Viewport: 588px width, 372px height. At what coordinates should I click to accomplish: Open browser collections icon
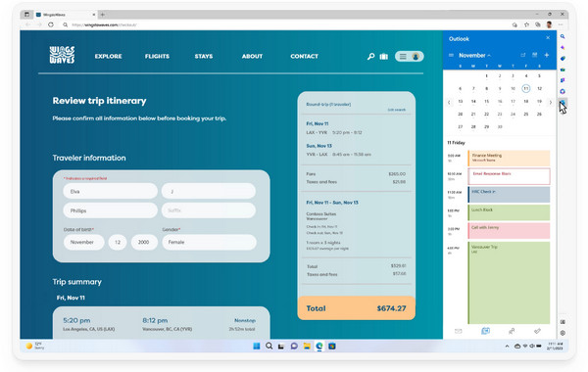[x=538, y=24]
